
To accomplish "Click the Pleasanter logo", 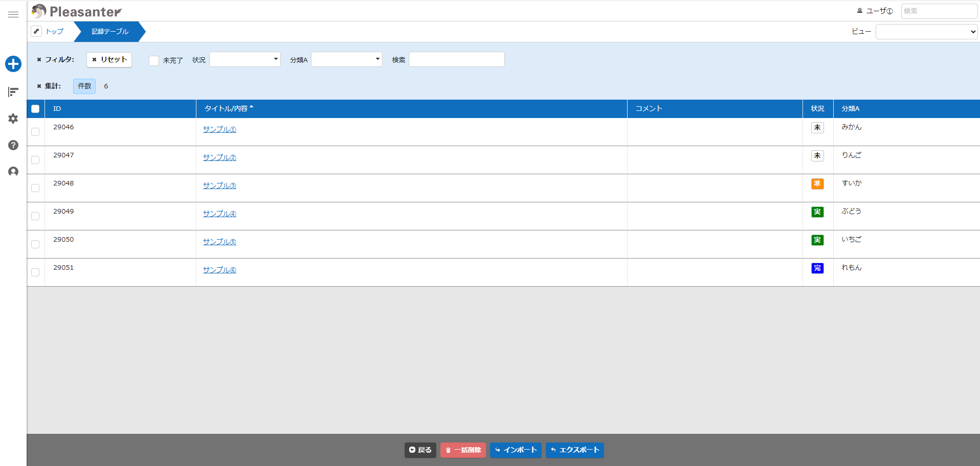I will coord(77,11).
